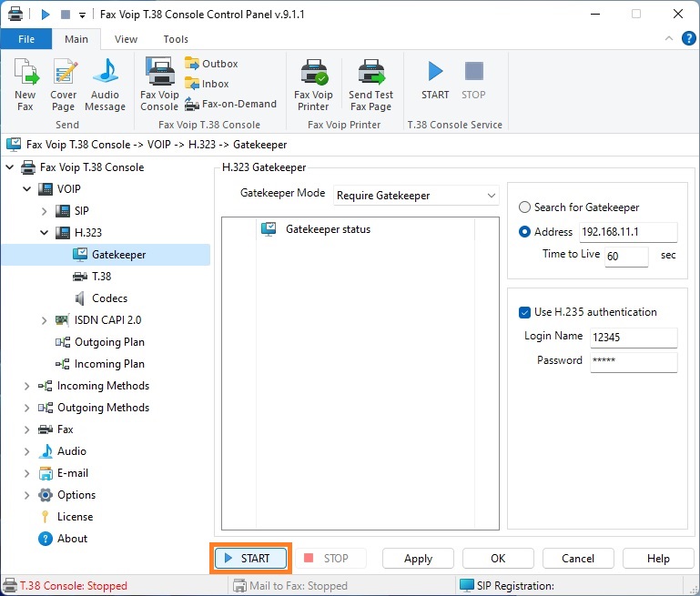Select Search for Gatekeeper radio button
The image size is (700, 596).
coord(524,207)
